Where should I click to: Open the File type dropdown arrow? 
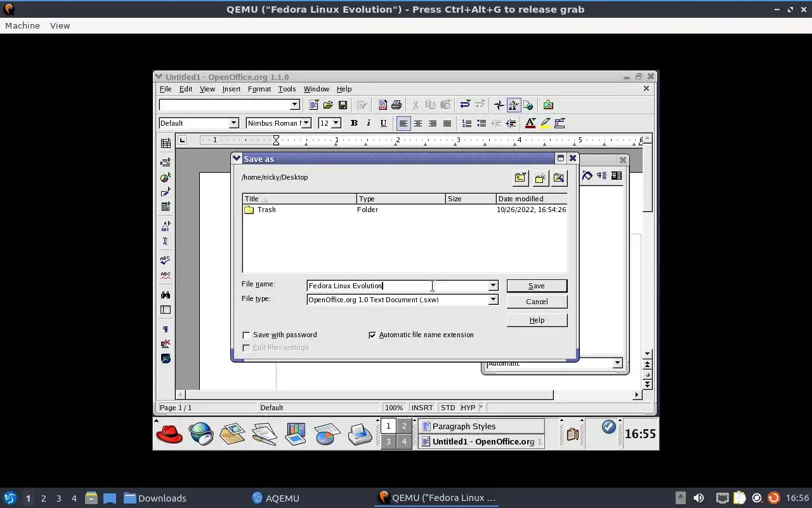(x=493, y=300)
